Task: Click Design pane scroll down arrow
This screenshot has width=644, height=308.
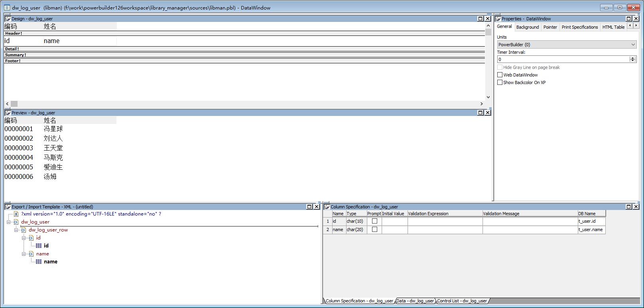Action: tap(488, 97)
